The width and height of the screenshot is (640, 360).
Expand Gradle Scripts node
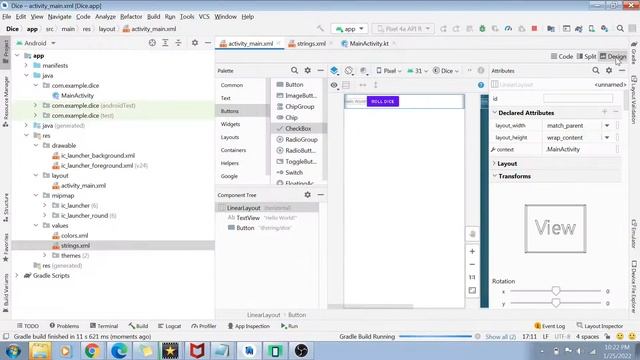click(x=17, y=276)
